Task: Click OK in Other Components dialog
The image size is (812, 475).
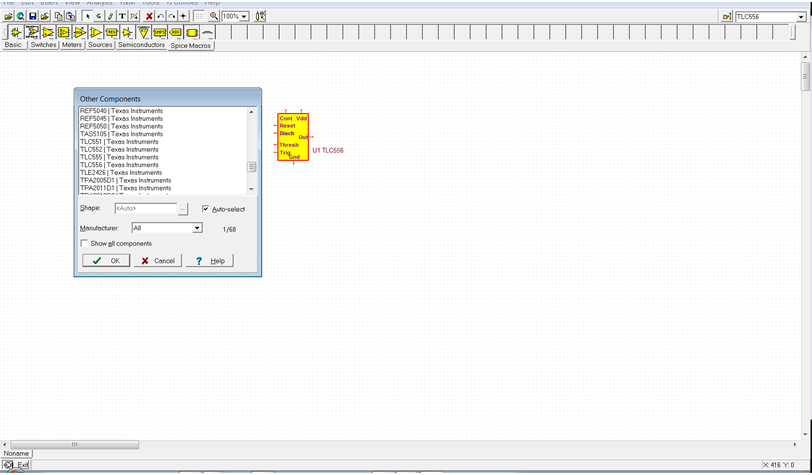Action: click(x=106, y=261)
